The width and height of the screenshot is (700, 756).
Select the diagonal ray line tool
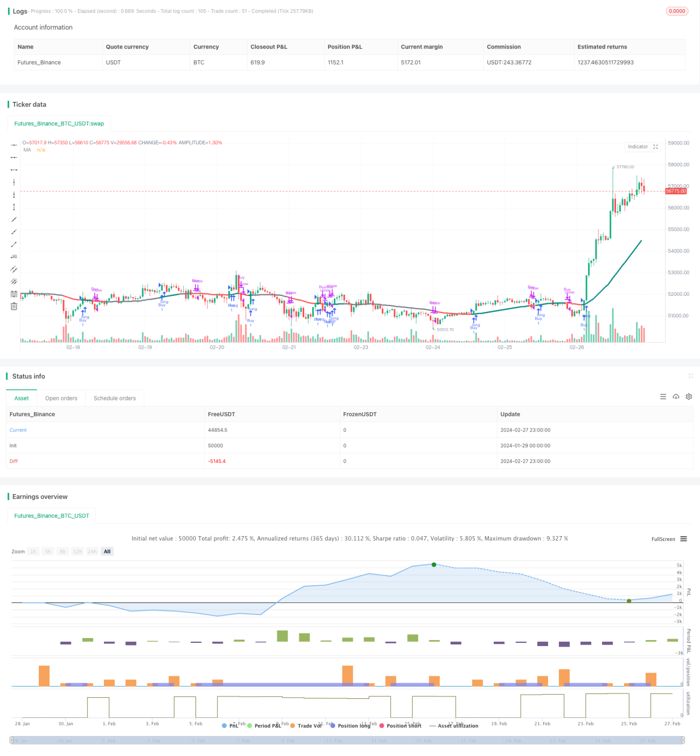tap(14, 232)
